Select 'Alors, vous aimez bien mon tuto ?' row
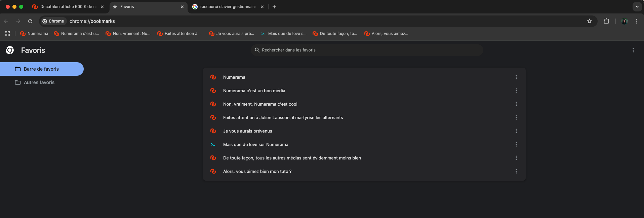Viewport: 644px width, 218px height. pyautogui.click(x=364, y=171)
